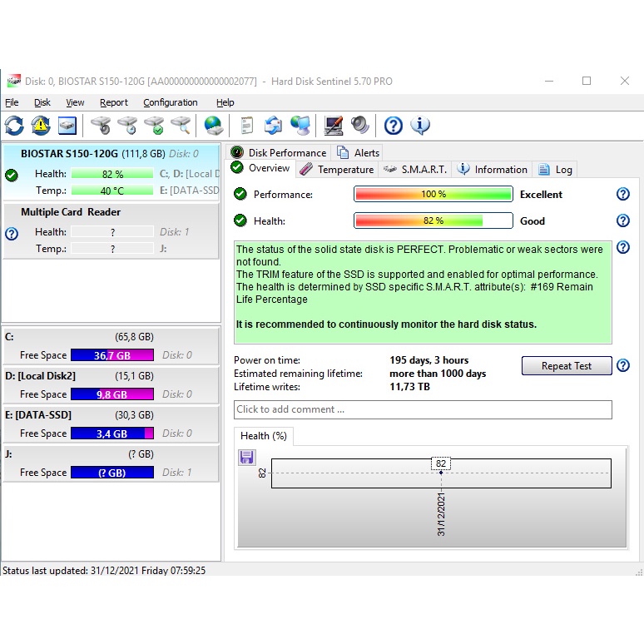
Task: Open the Help menu
Action: coord(225,102)
